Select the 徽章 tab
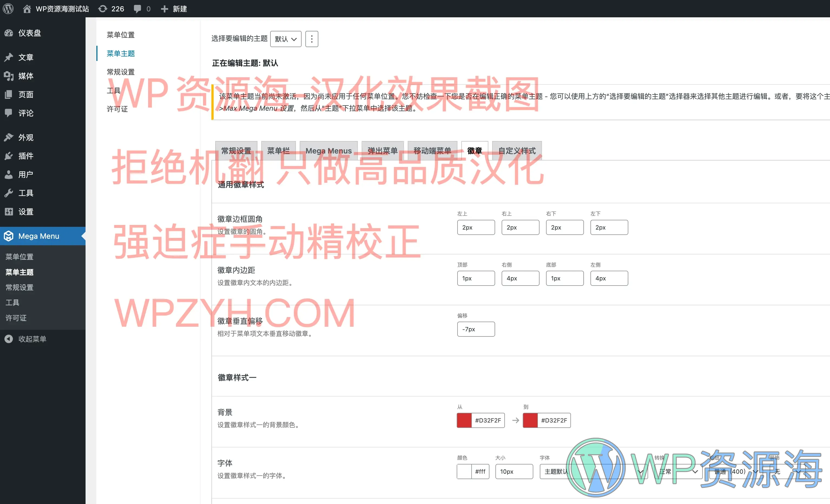The width and height of the screenshot is (830, 504). pos(475,150)
